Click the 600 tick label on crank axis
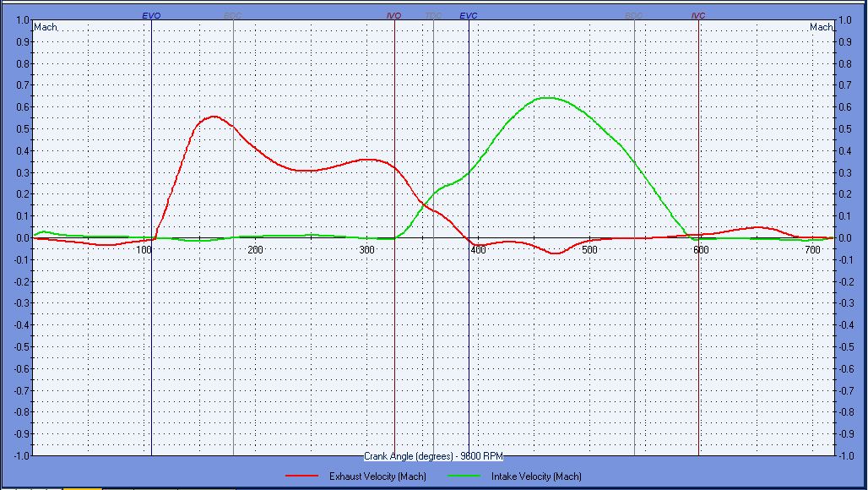The width and height of the screenshot is (868, 490). 700,250
